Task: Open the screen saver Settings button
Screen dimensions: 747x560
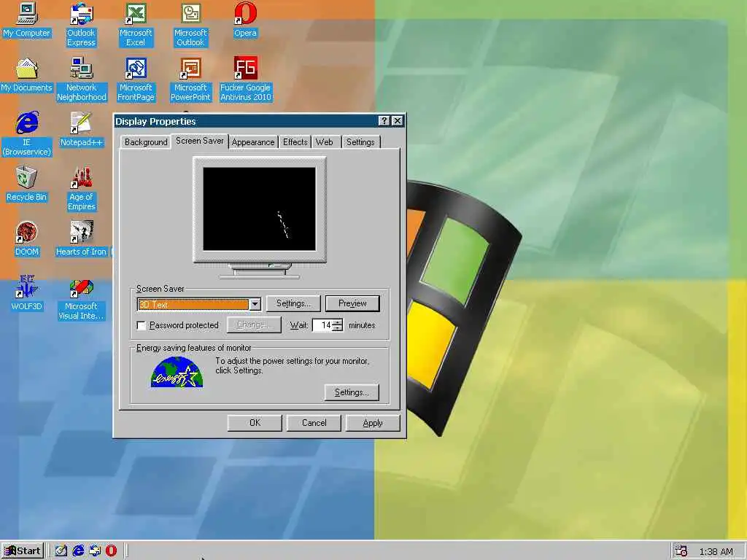Action: [293, 304]
